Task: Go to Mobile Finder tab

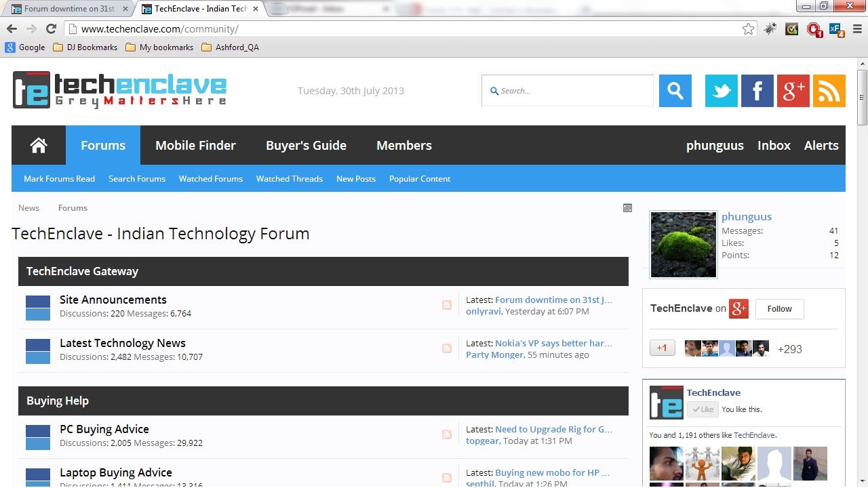Action: (195, 145)
